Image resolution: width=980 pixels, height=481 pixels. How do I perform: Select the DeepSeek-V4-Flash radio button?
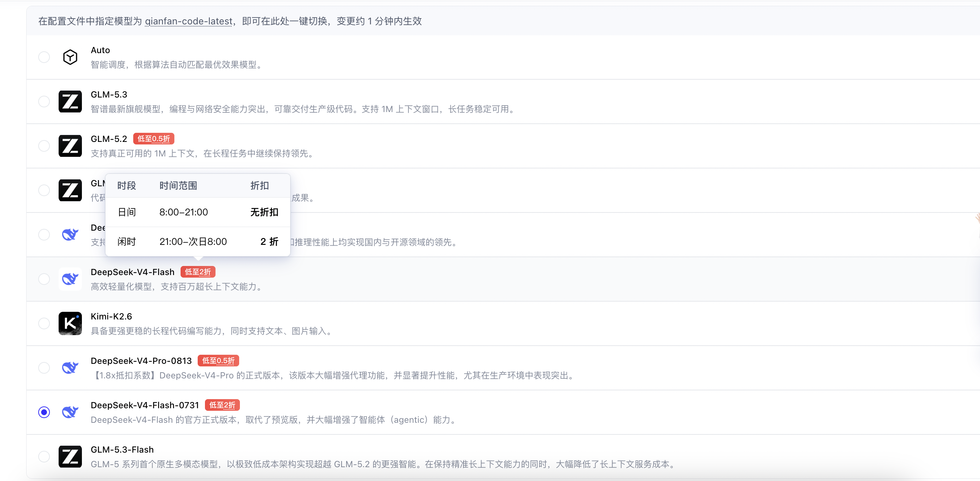click(44, 279)
